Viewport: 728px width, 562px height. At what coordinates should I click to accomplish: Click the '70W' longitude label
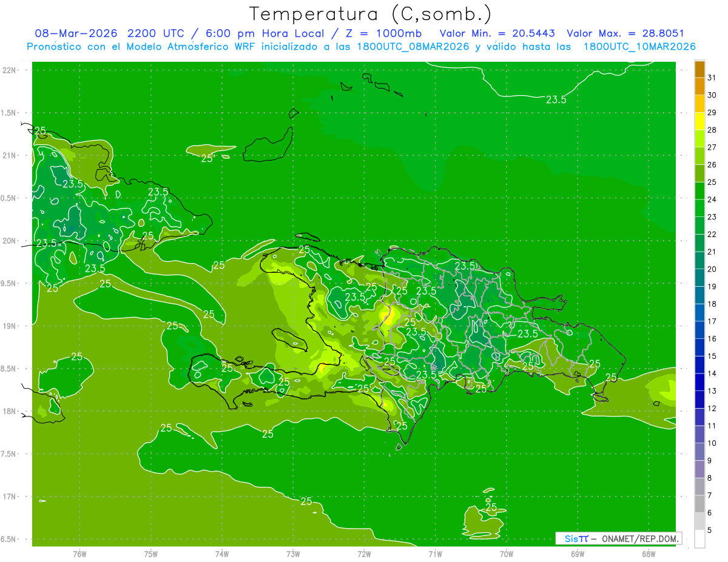click(507, 554)
